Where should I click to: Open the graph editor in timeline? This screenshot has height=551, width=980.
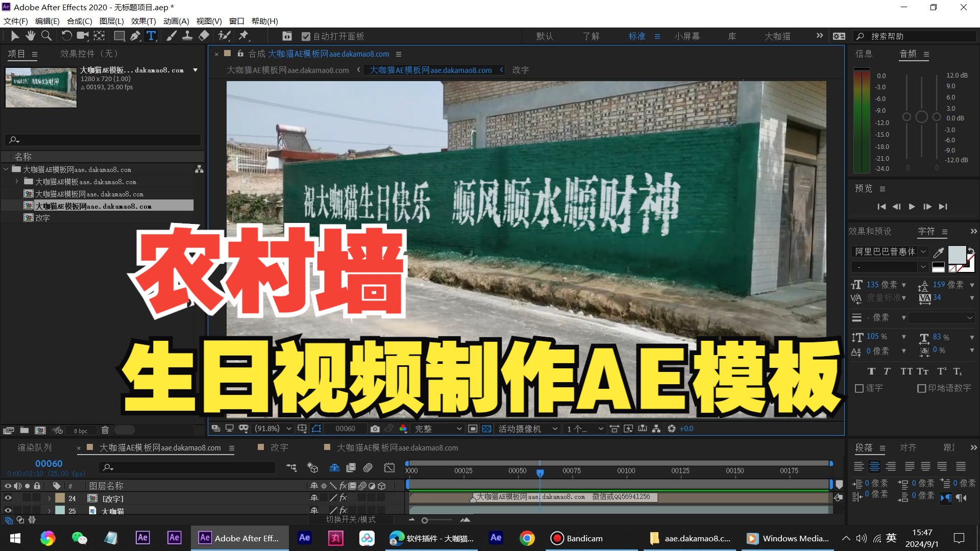(x=389, y=468)
